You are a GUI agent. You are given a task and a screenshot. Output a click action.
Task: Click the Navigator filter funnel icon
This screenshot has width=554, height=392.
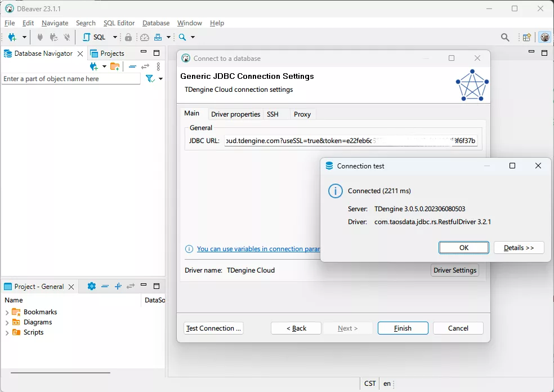150,79
